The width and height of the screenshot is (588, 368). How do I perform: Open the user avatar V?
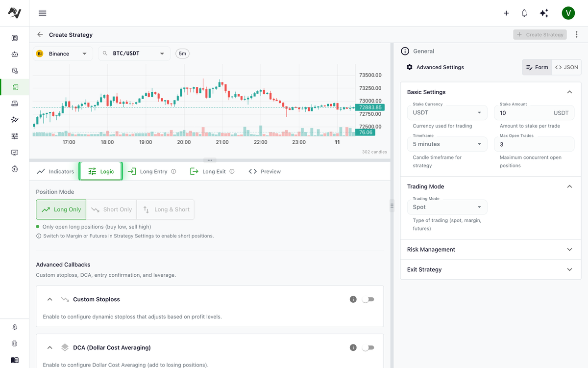(x=568, y=13)
